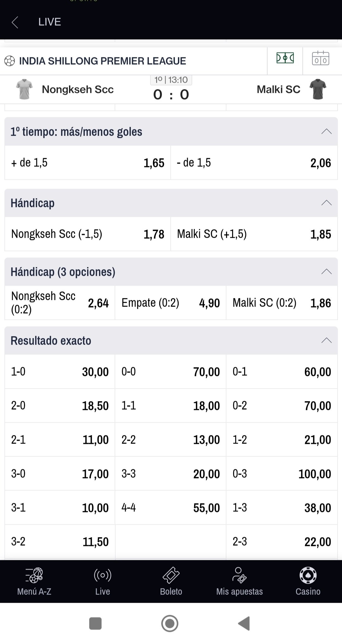Go to Mis apuestas
342x644 pixels.
point(239,581)
